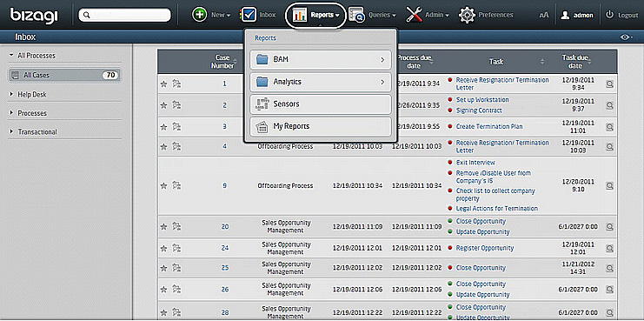
Task: Open the Analytics reports folder
Action: (x=321, y=82)
